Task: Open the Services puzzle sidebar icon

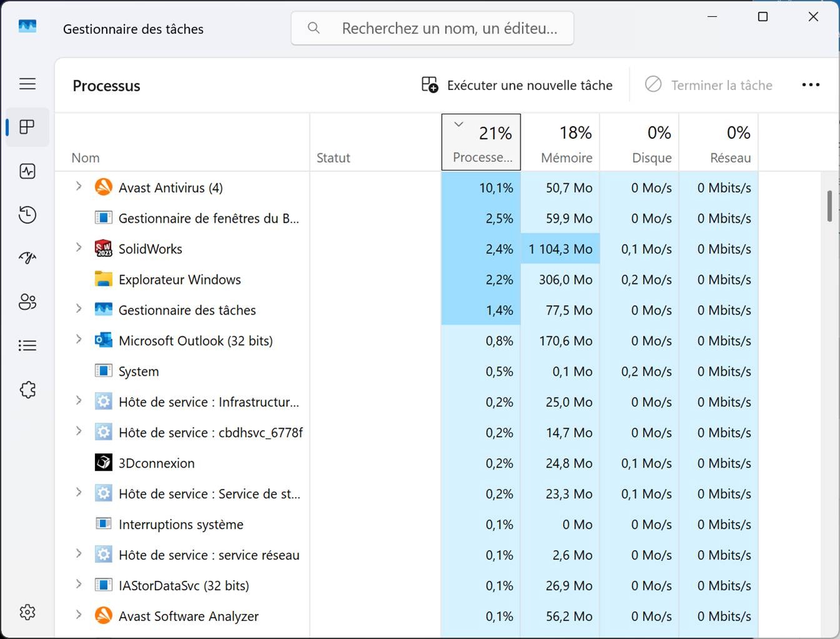Action: coord(27,390)
